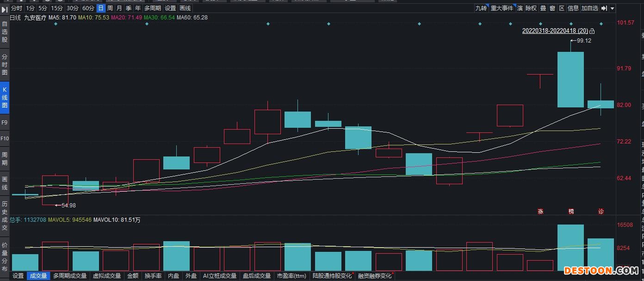Expand the 20220318-20220418 date range selector
This screenshot has height=281, width=644.
pyautogui.click(x=555, y=31)
